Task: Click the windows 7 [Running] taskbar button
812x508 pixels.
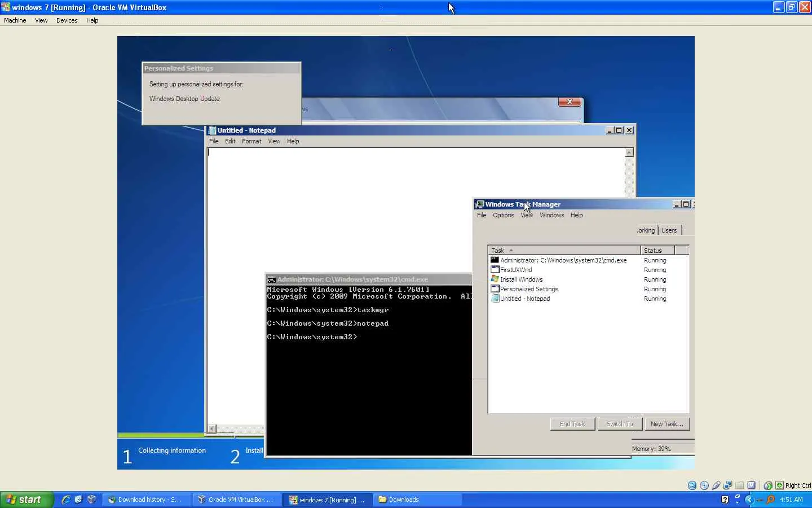Action: click(327, 500)
